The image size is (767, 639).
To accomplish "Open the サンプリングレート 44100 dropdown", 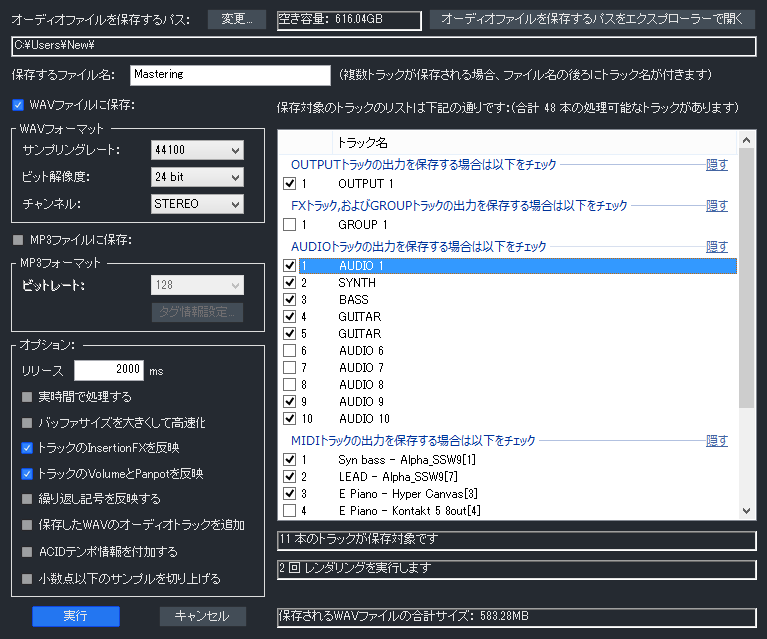I will [x=197, y=150].
